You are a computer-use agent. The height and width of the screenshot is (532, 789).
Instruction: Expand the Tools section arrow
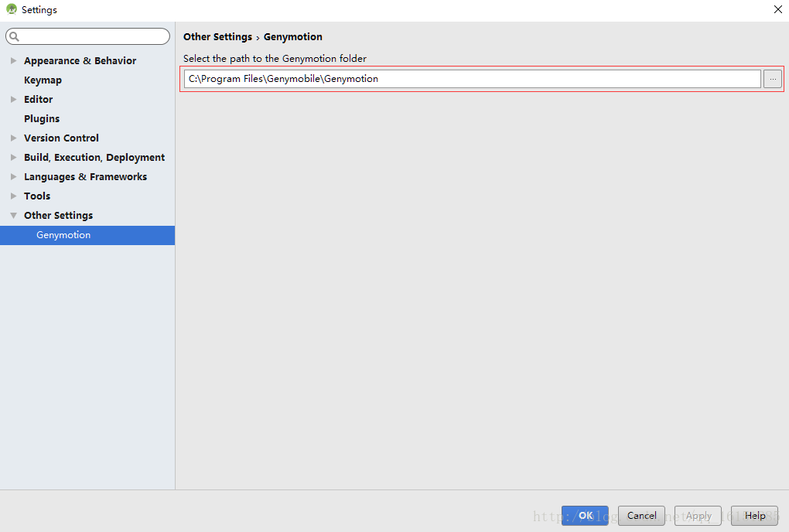pyautogui.click(x=14, y=196)
